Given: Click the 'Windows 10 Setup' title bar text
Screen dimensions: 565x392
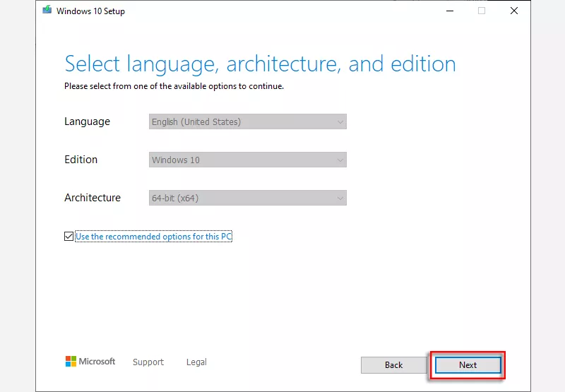Looking at the screenshot, I should [92, 11].
